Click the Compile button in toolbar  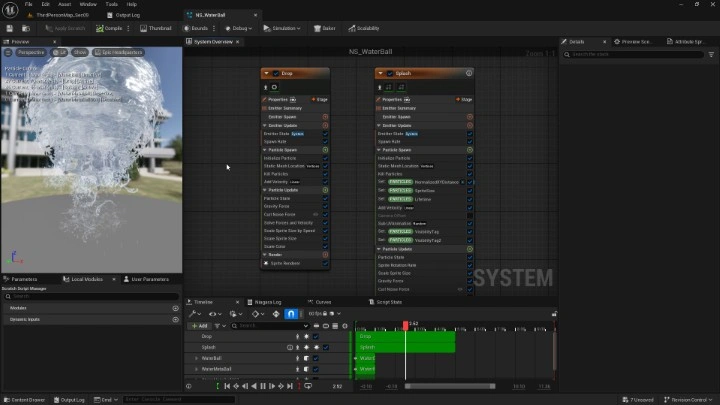pyautogui.click(x=109, y=28)
